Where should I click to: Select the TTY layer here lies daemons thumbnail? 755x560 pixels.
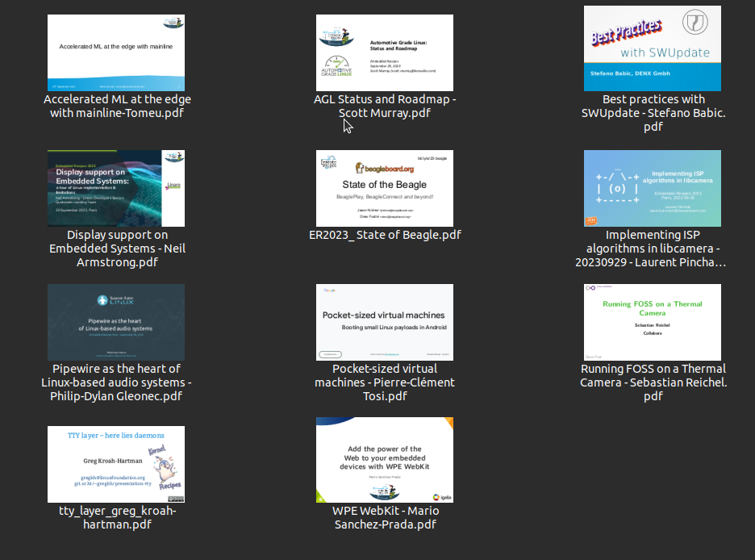116,464
